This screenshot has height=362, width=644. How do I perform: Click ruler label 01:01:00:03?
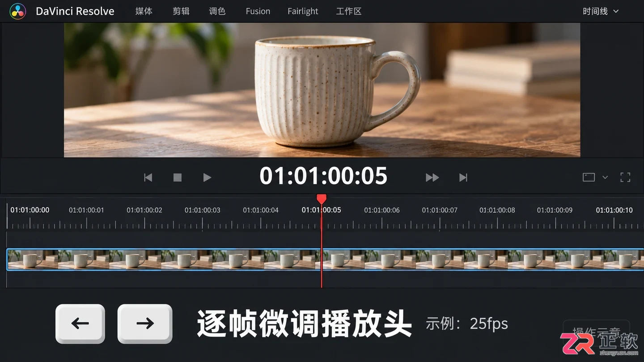[x=203, y=210]
